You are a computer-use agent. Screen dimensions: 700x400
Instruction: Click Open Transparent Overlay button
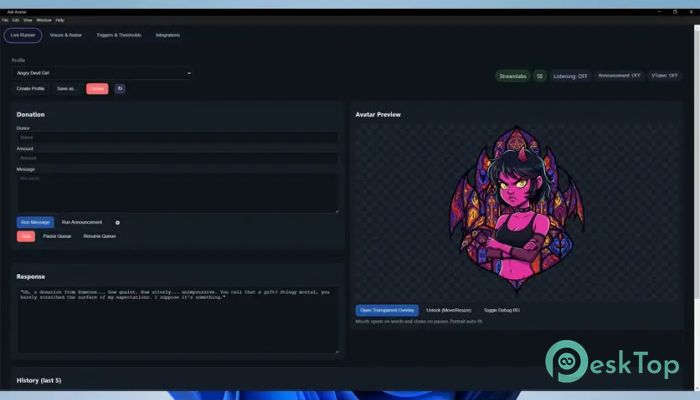(387, 310)
